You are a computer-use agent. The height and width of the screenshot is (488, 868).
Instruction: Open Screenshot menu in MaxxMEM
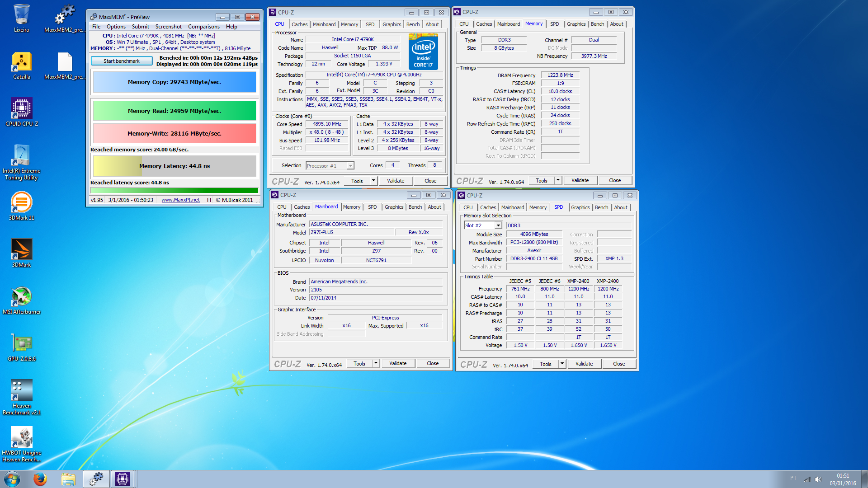click(169, 27)
